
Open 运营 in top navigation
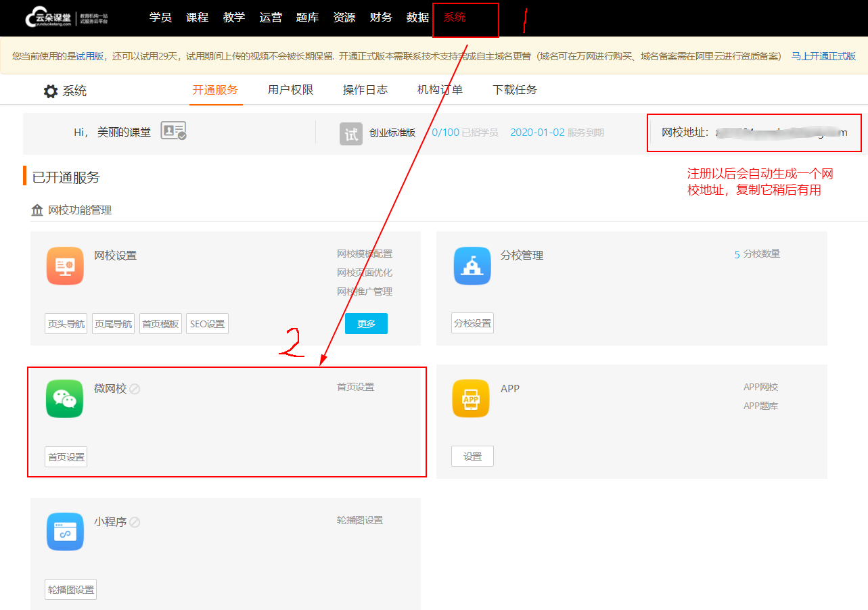pyautogui.click(x=271, y=18)
